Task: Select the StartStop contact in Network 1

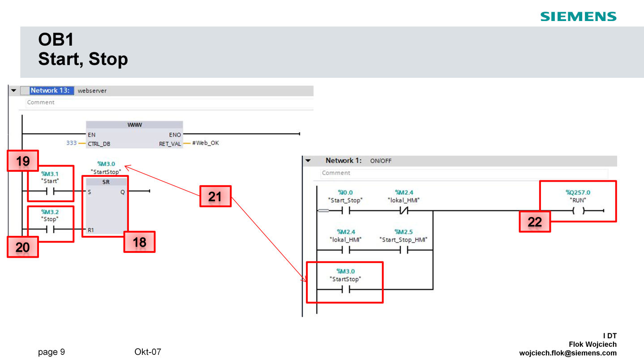Action: 345,290
